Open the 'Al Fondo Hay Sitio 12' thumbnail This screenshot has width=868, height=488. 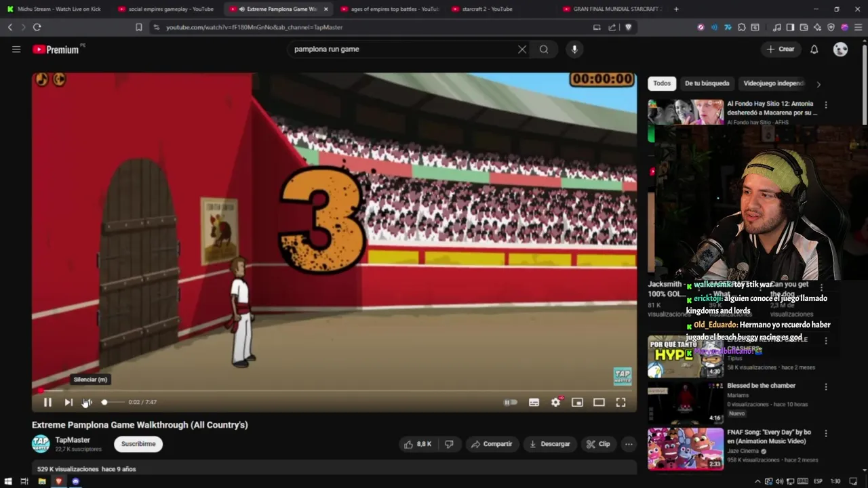click(x=686, y=112)
